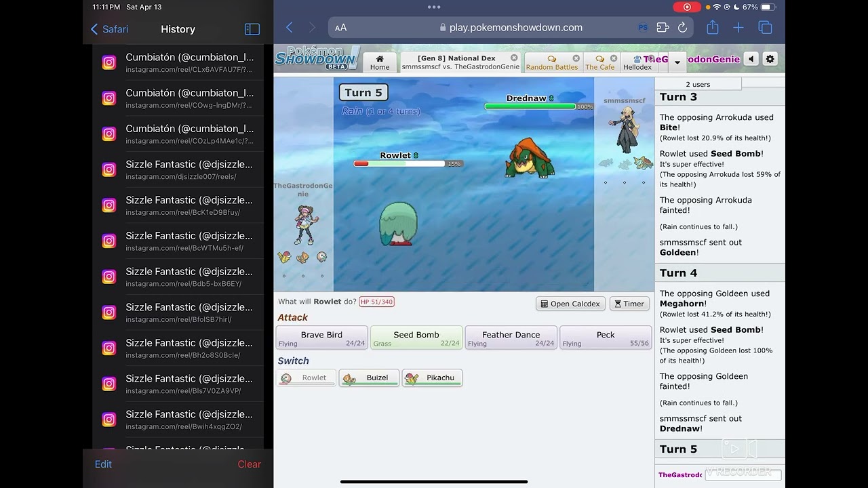
Task: Reload the page with refresh icon
Action: pyautogui.click(x=682, y=28)
